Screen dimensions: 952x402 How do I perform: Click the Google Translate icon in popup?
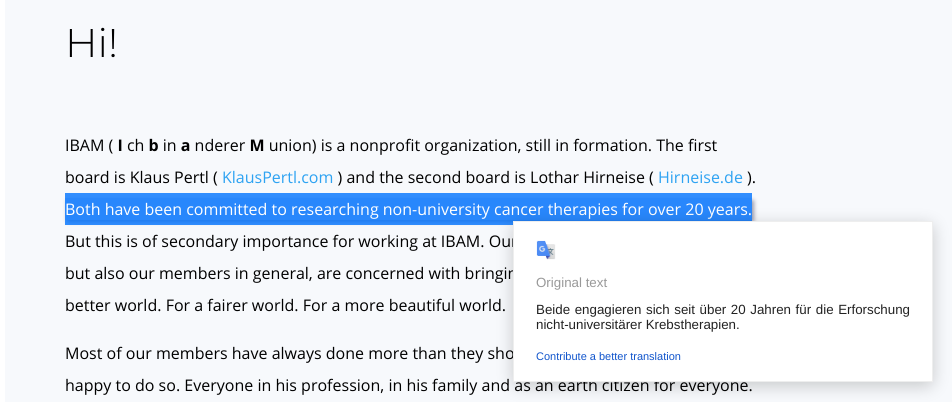click(546, 250)
